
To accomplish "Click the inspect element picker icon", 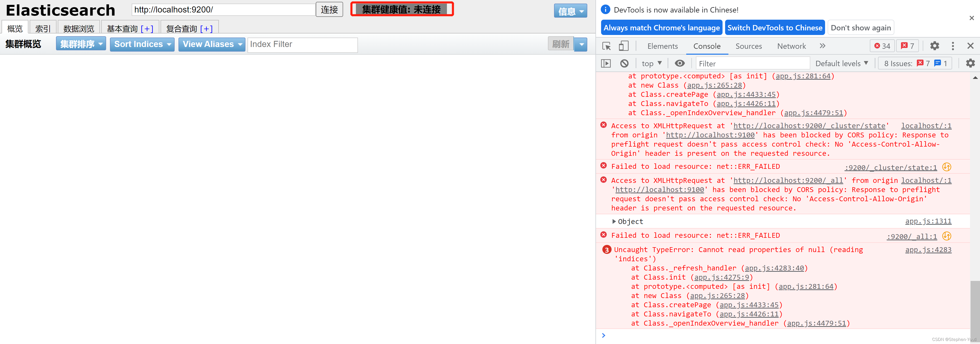I will tap(606, 46).
